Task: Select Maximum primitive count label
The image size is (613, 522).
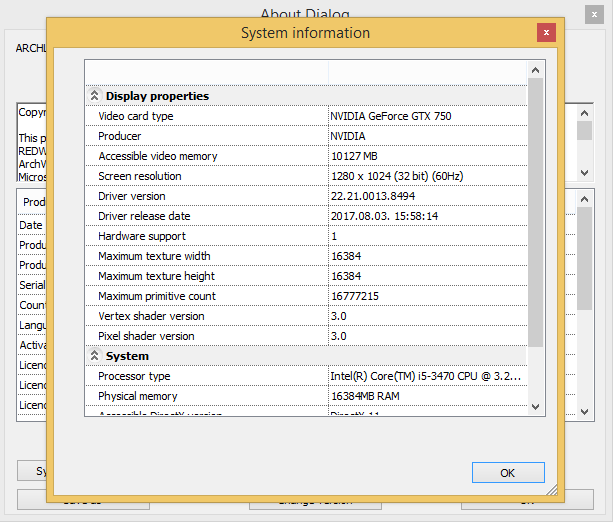Action: [157, 296]
